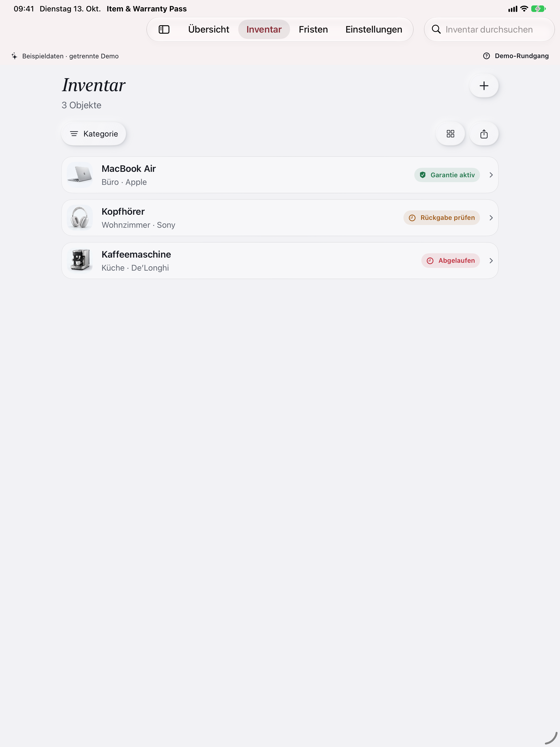Click the sparkle icon beside Beispieldaten
560x747 pixels.
pyautogui.click(x=14, y=56)
